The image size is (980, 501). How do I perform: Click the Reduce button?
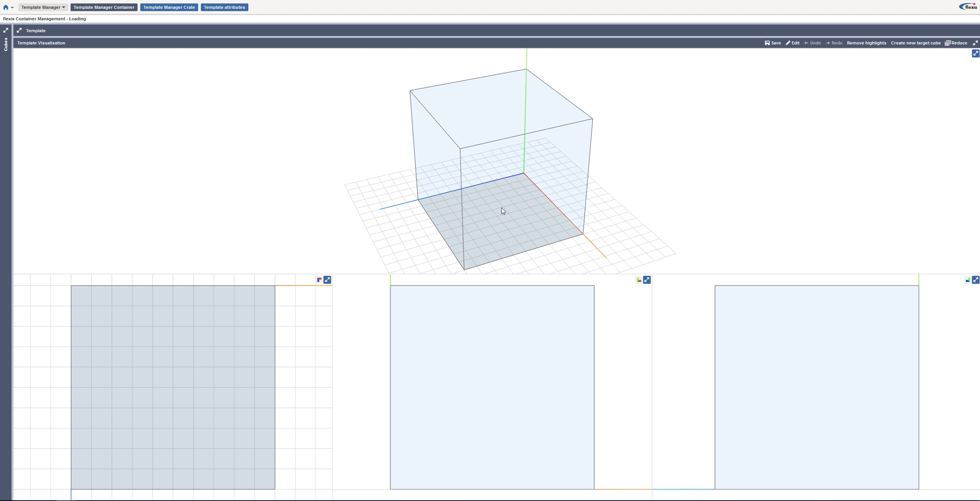tap(956, 43)
